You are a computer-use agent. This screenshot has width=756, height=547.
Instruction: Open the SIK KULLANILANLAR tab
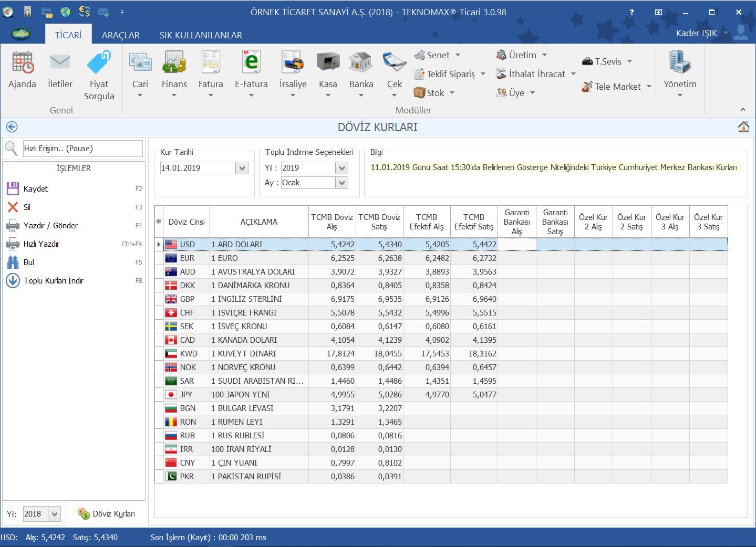(x=201, y=35)
